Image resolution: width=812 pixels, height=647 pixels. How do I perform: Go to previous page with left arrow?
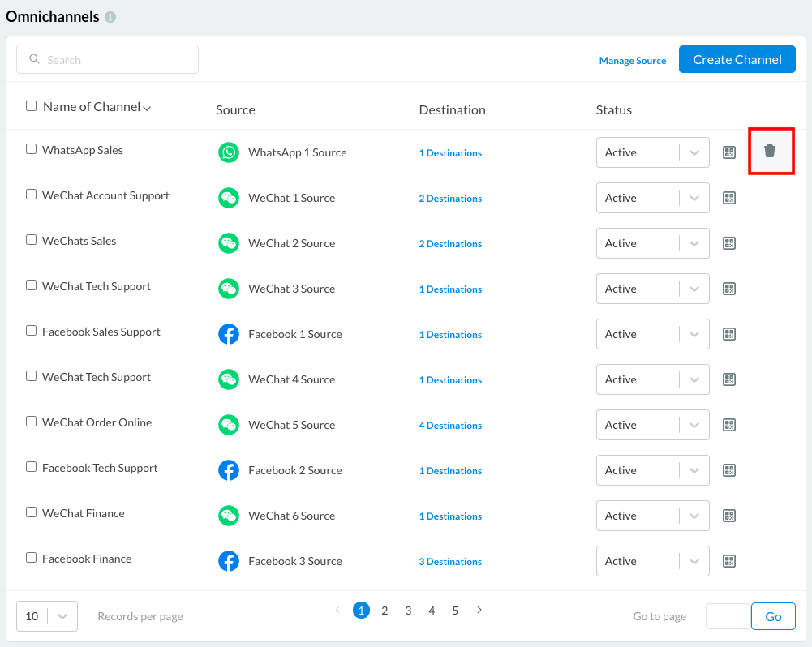pos(337,611)
